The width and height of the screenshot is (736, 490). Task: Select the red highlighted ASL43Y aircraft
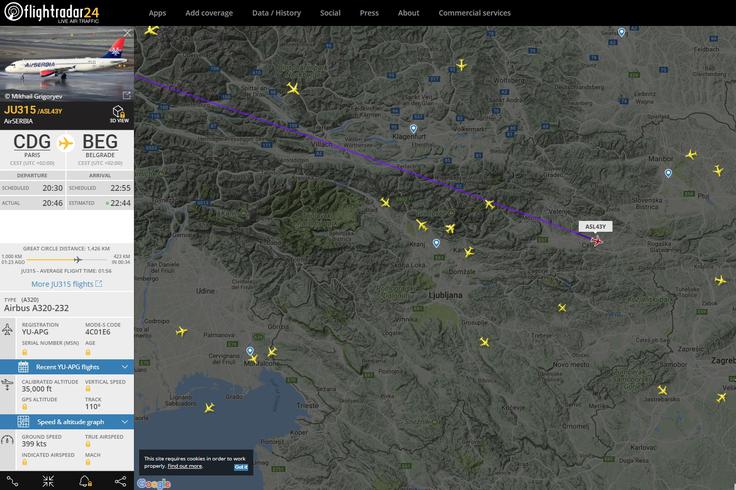pyautogui.click(x=597, y=241)
